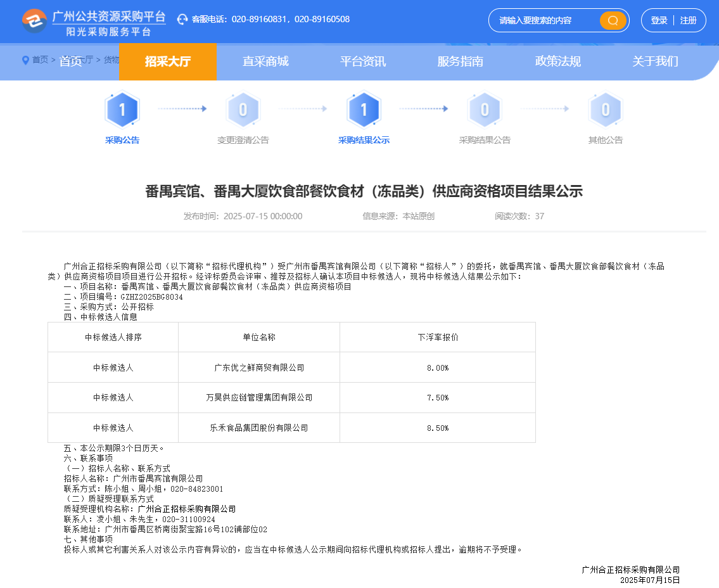Image resolution: width=719 pixels, height=588 pixels.
Task: Select the 其他公告 hexagon step icon
Action: pos(605,110)
